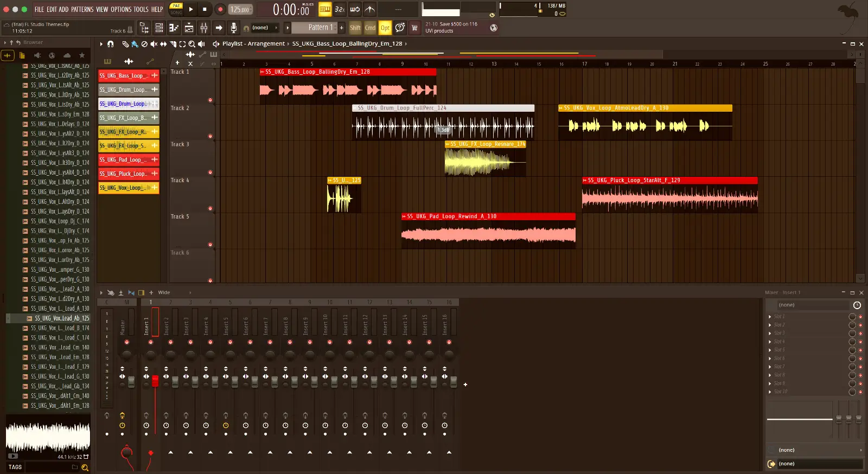Viewport: 868px width, 474px height.
Task: Click the browser files icon
Action: (x=22, y=55)
